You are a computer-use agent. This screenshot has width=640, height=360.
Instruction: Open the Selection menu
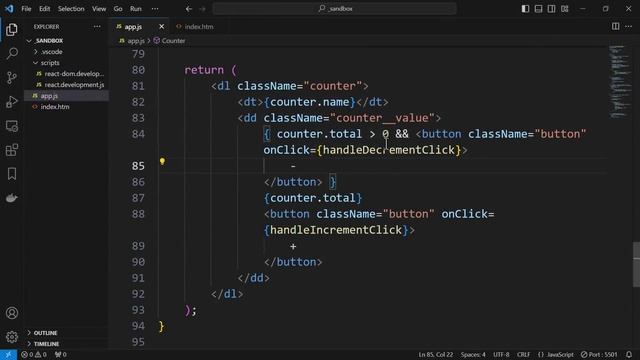[x=71, y=9]
